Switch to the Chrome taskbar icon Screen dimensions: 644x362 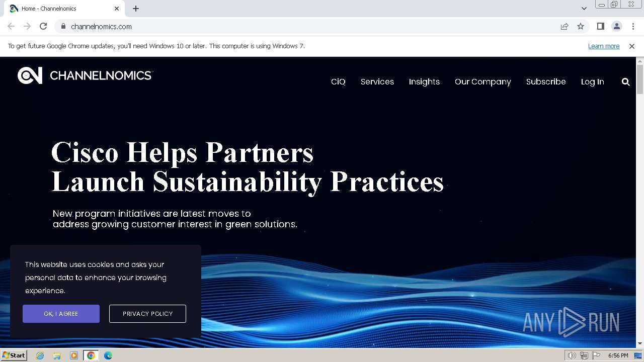[x=91, y=355]
